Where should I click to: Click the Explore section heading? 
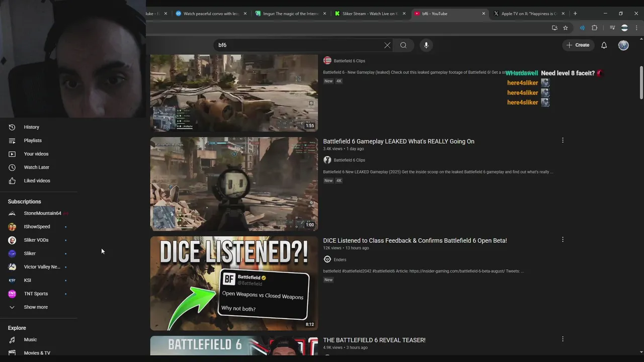pyautogui.click(x=17, y=328)
